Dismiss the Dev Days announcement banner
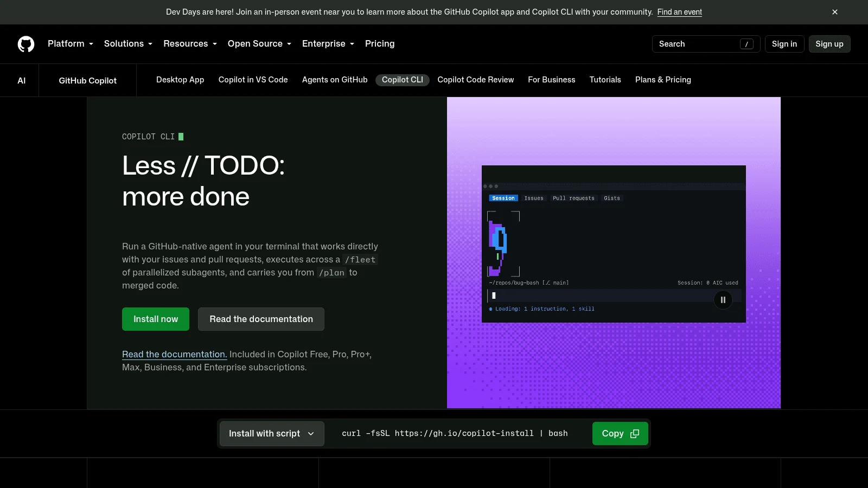This screenshot has width=868, height=488. coord(835,12)
